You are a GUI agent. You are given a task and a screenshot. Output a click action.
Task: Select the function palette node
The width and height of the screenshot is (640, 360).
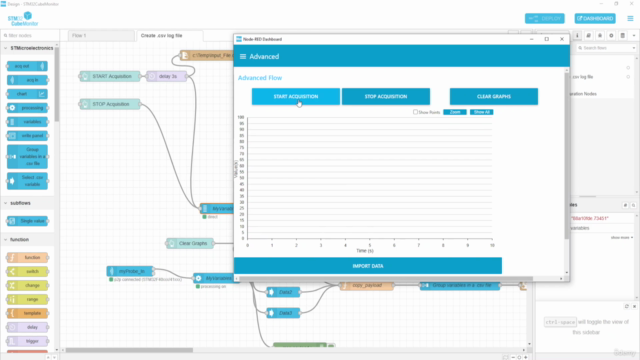tap(27, 258)
